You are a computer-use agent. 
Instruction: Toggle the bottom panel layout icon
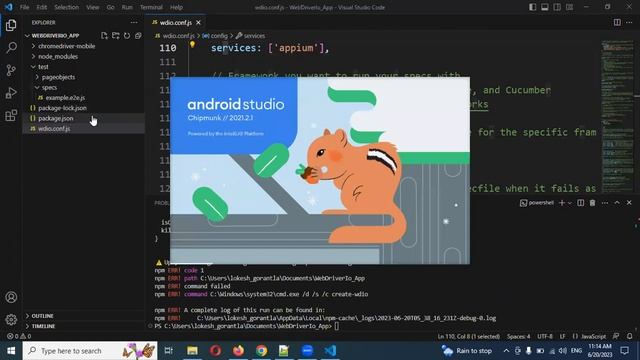545,7
